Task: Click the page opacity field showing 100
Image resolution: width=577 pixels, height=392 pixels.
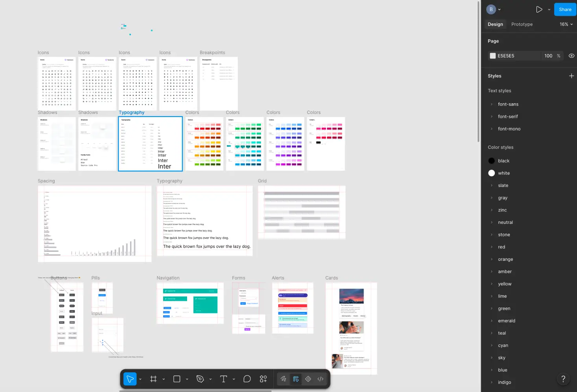Action: point(548,56)
